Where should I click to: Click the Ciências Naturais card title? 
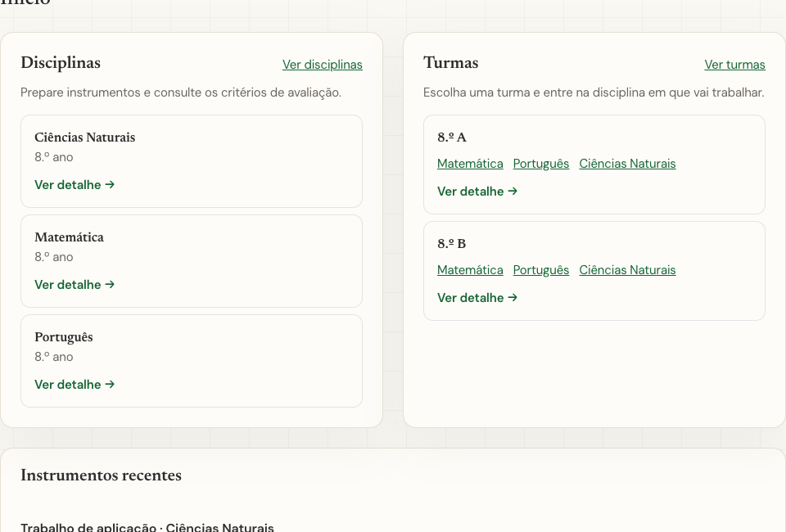pos(84,138)
